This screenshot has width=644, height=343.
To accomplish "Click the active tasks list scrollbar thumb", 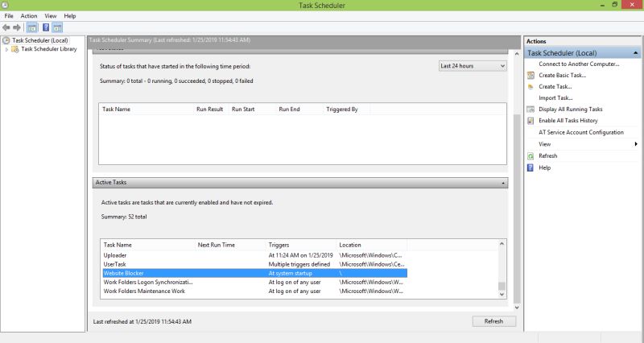I will [x=502, y=287].
